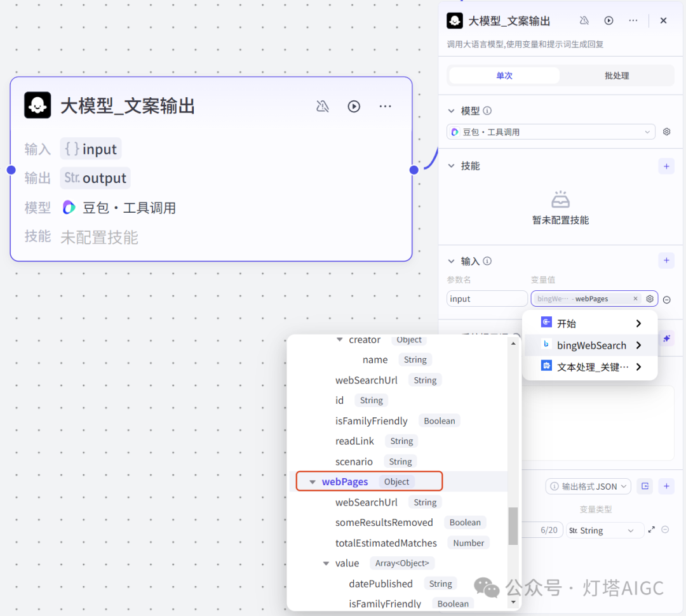Click the webPages variable value field
The image size is (686, 616).
595,299
